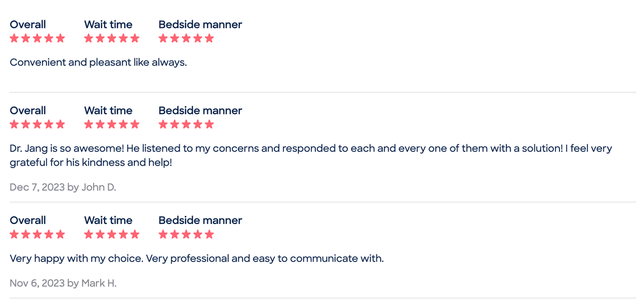Click second Overall star in Mark H. review
This screenshot has width=644, height=299.
pyautogui.click(x=26, y=235)
